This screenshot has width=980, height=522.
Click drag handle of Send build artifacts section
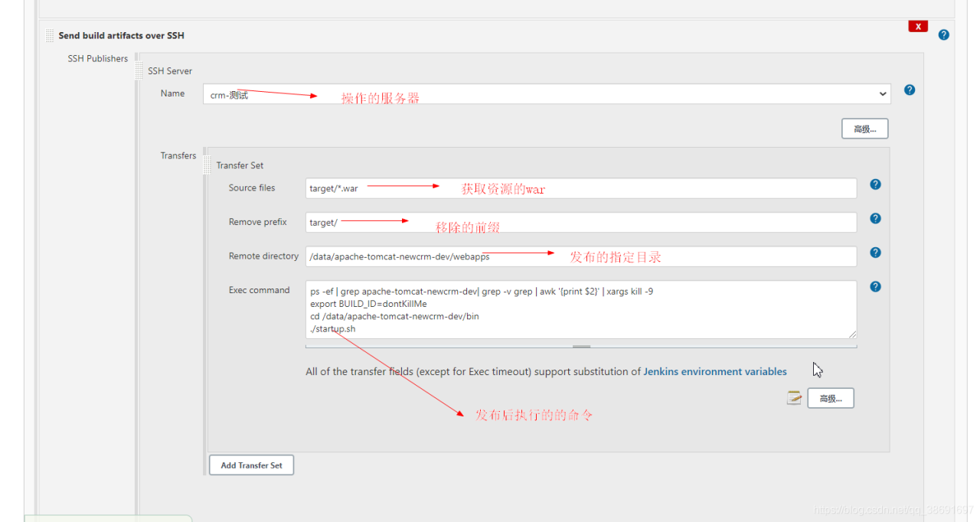[x=50, y=36]
